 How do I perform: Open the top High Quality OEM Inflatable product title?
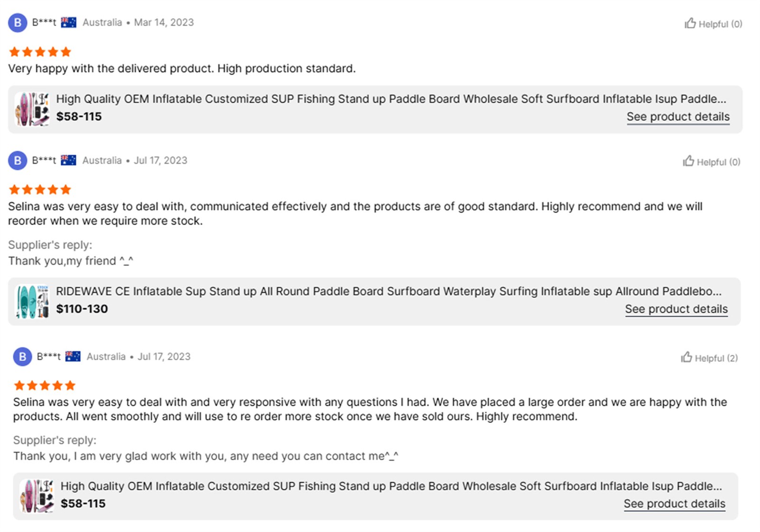391,99
